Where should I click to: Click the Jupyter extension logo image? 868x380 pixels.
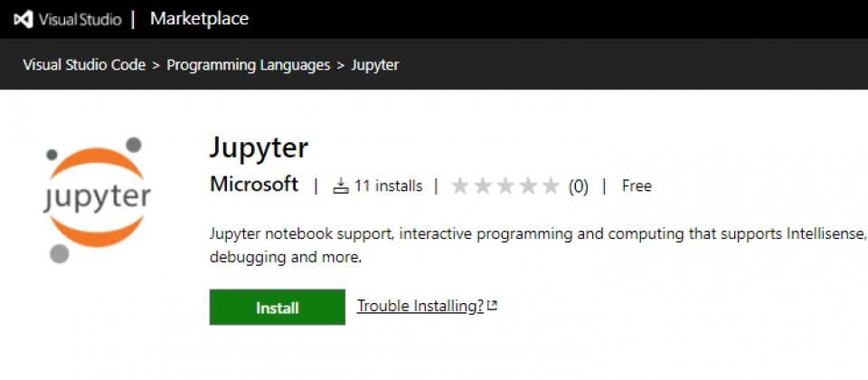tap(97, 199)
